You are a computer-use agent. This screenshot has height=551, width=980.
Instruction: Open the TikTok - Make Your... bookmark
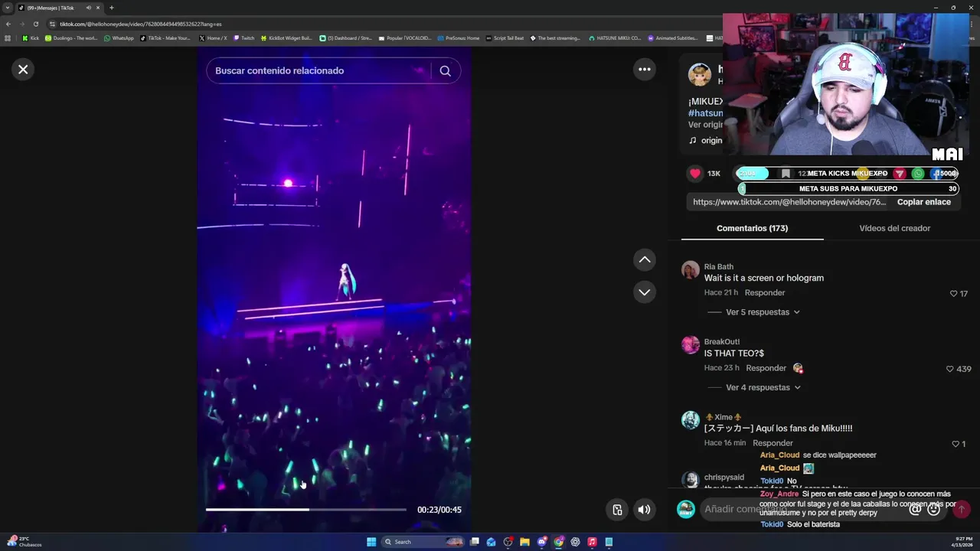point(165,38)
